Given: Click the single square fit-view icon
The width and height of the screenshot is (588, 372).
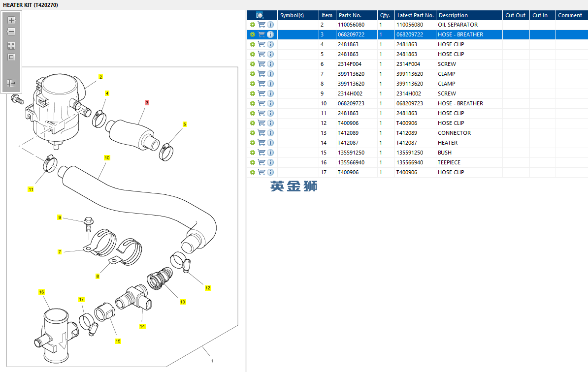Looking at the screenshot, I should [11, 57].
